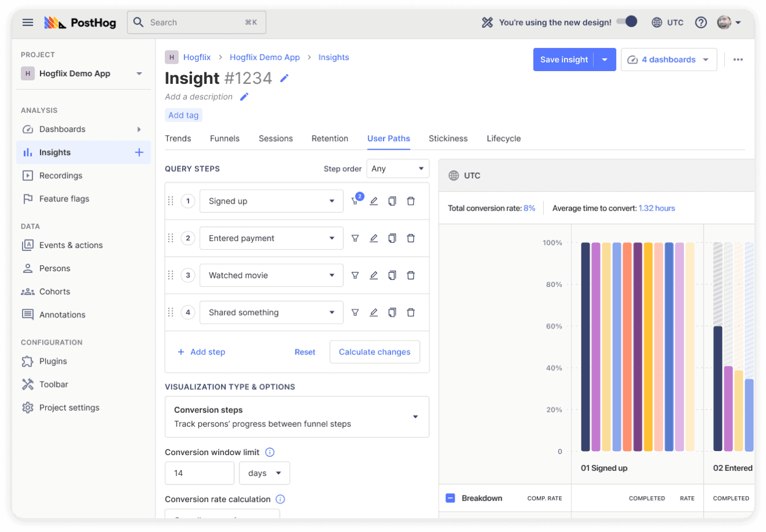This screenshot has height=532, width=766.
Task: Click the Reset link
Action: tap(305, 352)
